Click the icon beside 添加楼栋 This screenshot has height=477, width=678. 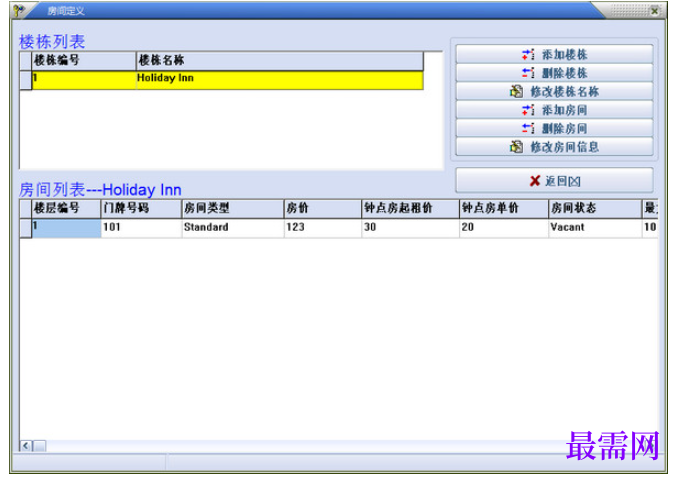[528, 54]
